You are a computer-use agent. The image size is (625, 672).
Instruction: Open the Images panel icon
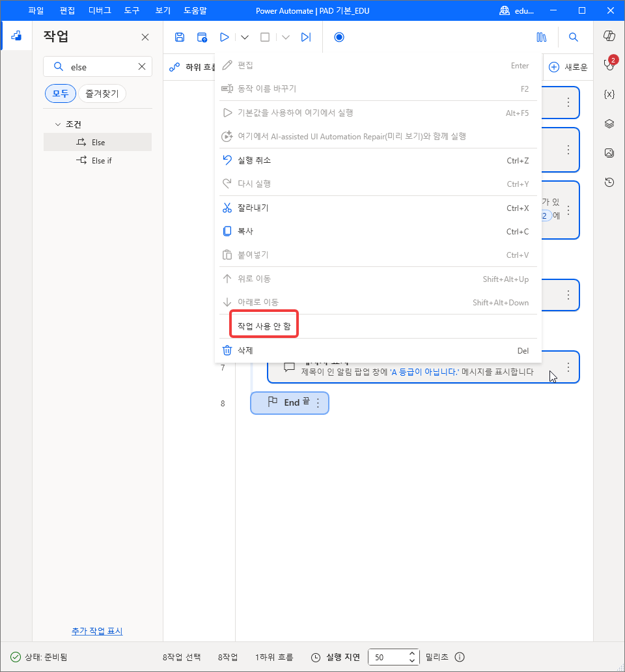[609, 152]
